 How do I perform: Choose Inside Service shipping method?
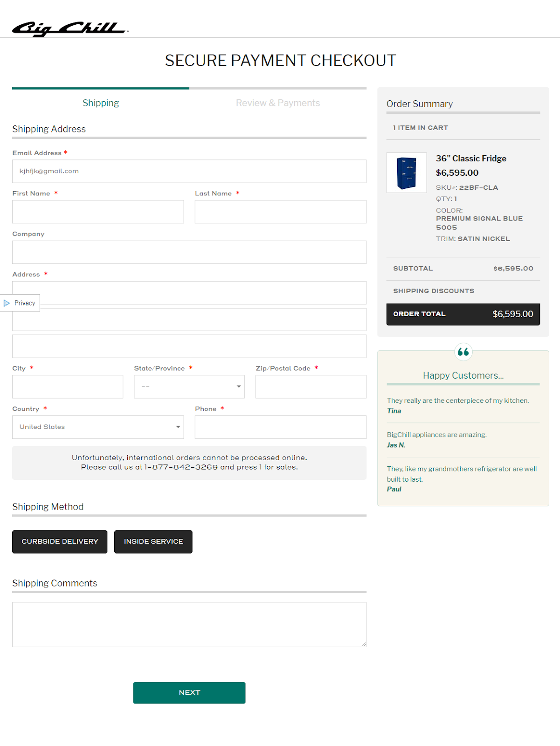tap(153, 542)
